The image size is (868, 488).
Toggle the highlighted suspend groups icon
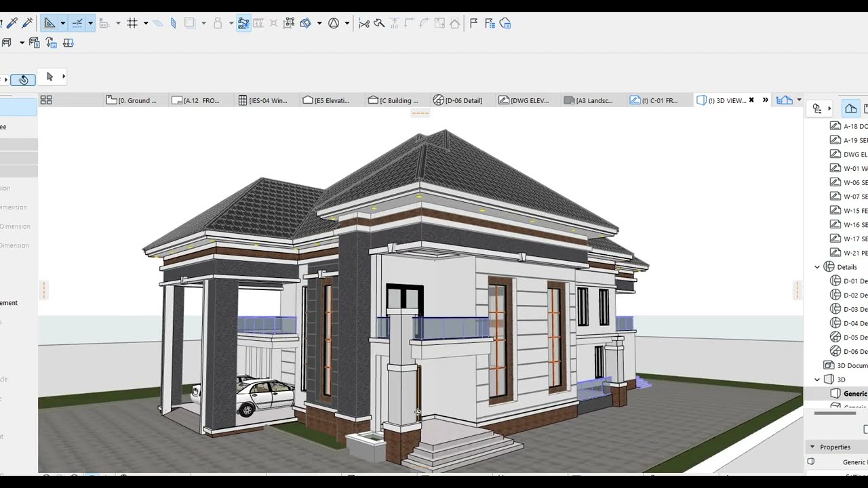pos(243,23)
